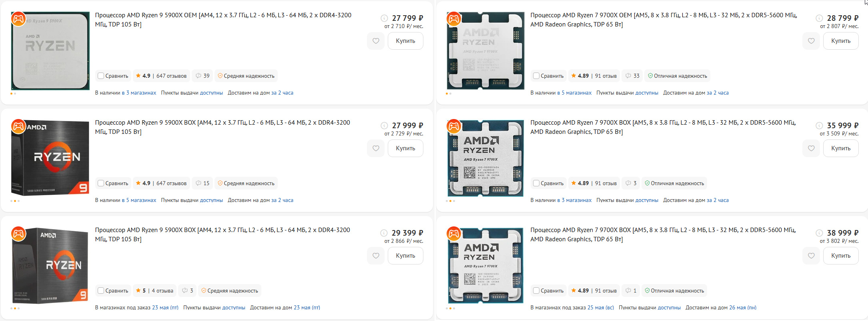Click price info icon beside 38 999 ₽

coord(819,233)
